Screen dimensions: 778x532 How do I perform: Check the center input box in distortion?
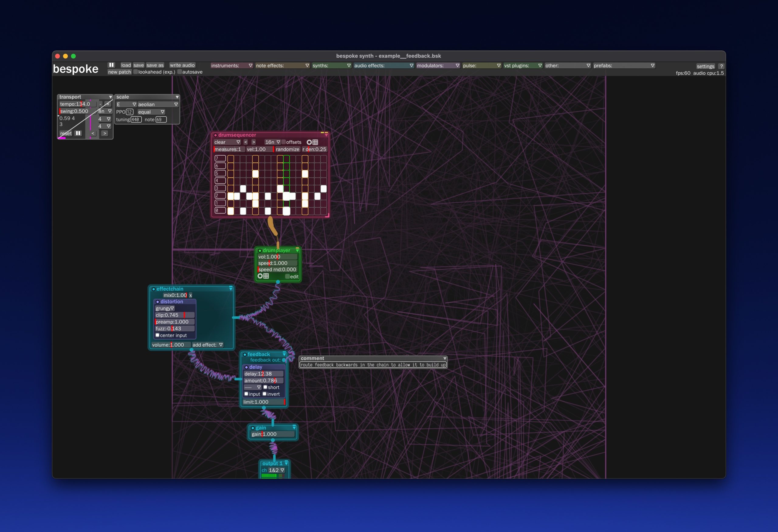click(157, 335)
